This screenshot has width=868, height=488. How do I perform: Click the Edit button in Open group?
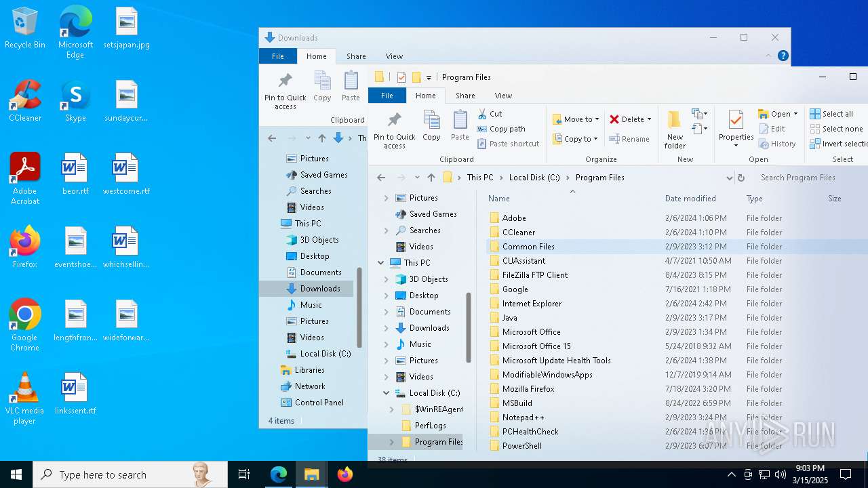point(772,129)
